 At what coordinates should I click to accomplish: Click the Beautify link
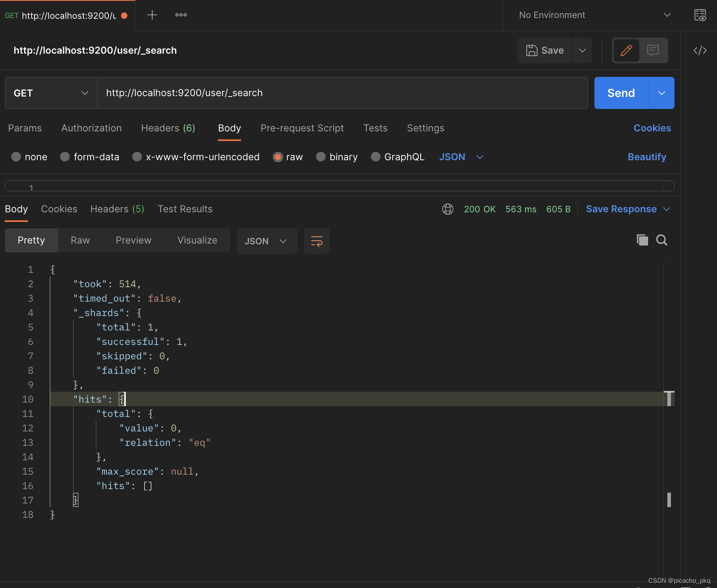coord(647,157)
